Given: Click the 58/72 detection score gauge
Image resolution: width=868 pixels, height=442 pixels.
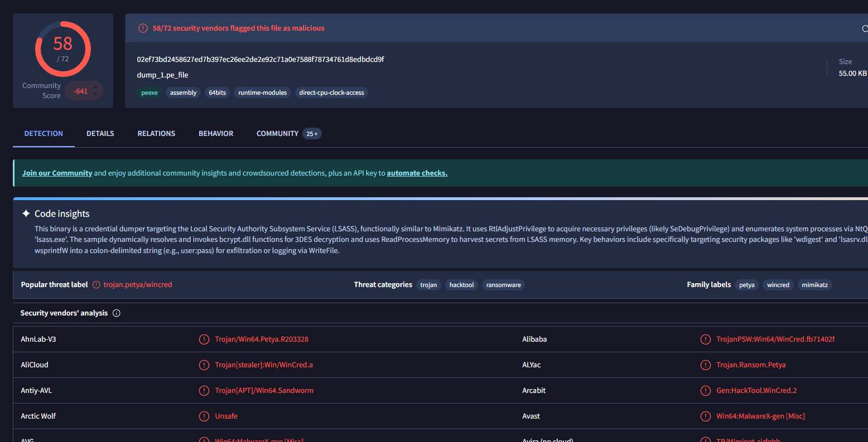Looking at the screenshot, I should 63,49.
